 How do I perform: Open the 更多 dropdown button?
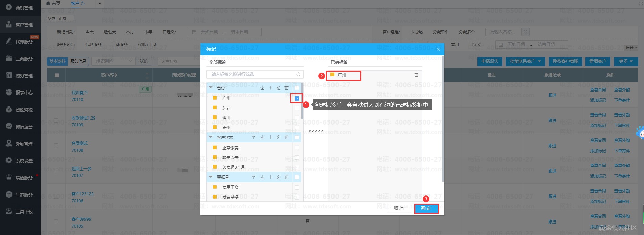click(x=626, y=61)
